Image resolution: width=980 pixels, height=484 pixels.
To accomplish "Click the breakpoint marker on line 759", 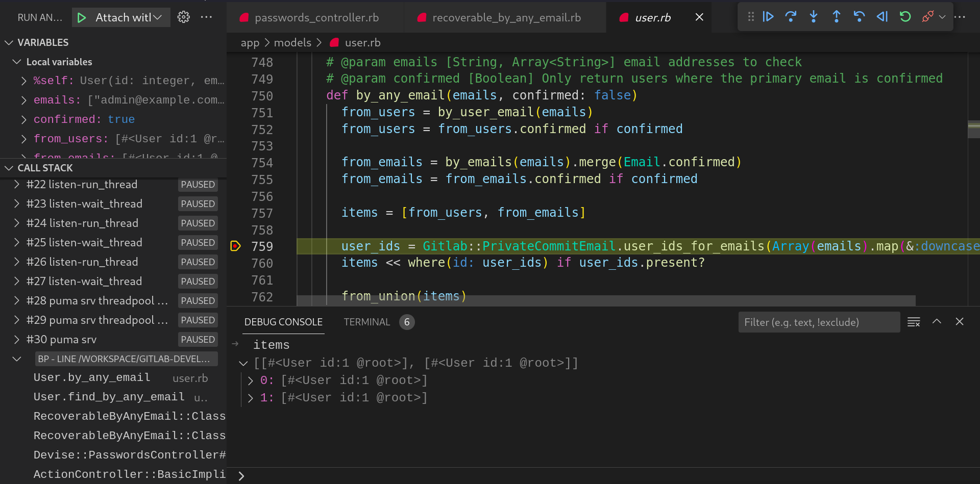I will coord(235,246).
